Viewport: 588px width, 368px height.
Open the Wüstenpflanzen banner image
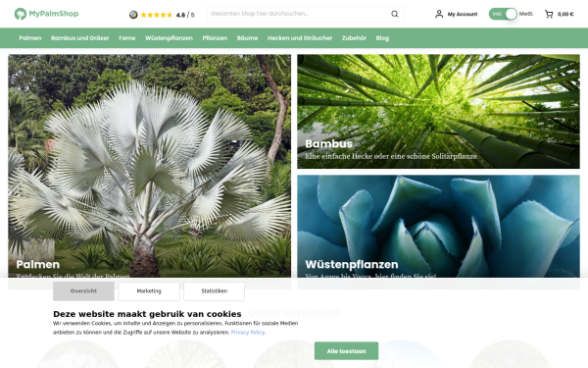438,227
